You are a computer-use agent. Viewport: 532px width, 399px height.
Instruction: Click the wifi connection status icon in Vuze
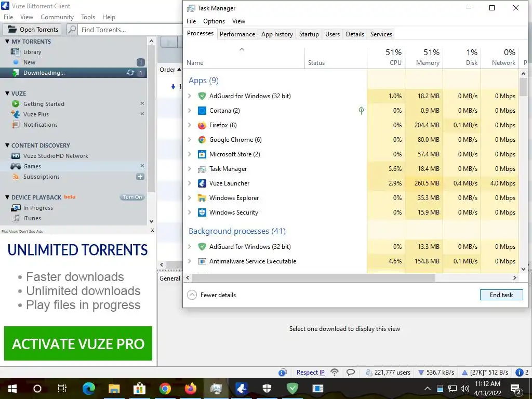tap(335, 373)
